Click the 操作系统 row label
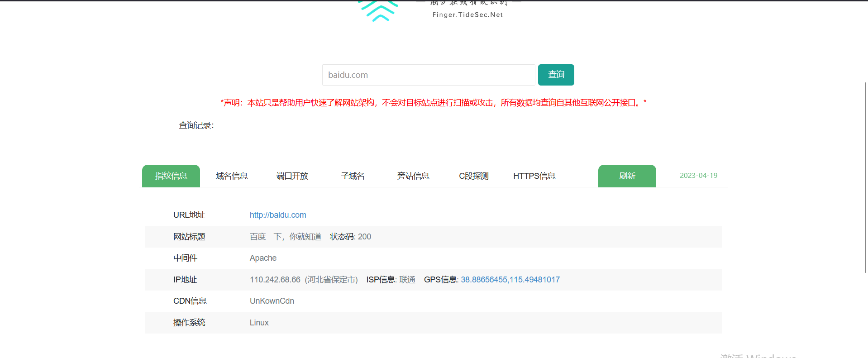The height and width of the screenshot is (358, 868). click(x=189, y=323)
